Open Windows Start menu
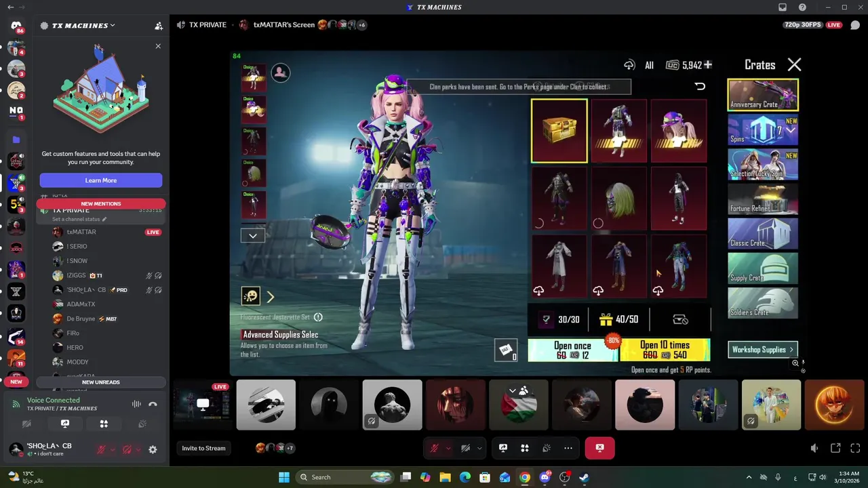The image size is (868, 488). tap(283, 477)
